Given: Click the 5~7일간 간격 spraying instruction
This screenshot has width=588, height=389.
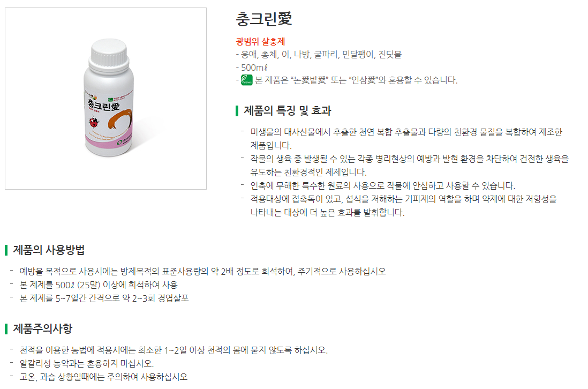Looking at the screenshot, I should pyautogui.click(x=104, y=298).
